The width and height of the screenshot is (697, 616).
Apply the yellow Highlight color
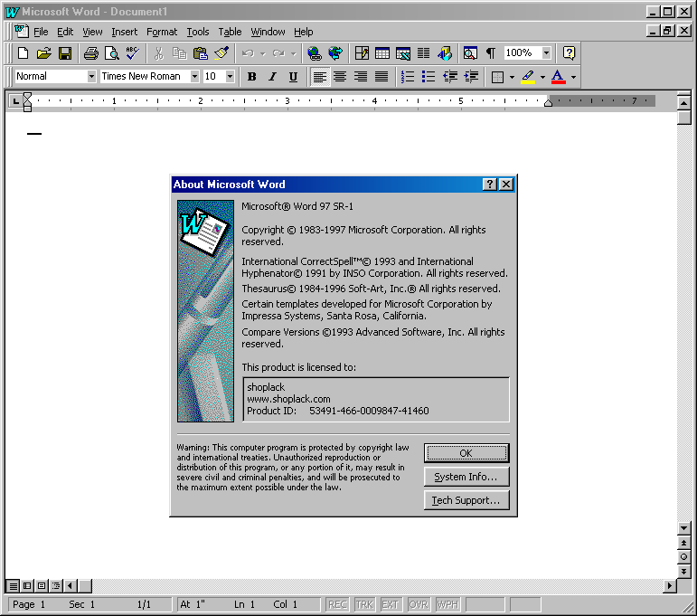(x=528, y=77)
